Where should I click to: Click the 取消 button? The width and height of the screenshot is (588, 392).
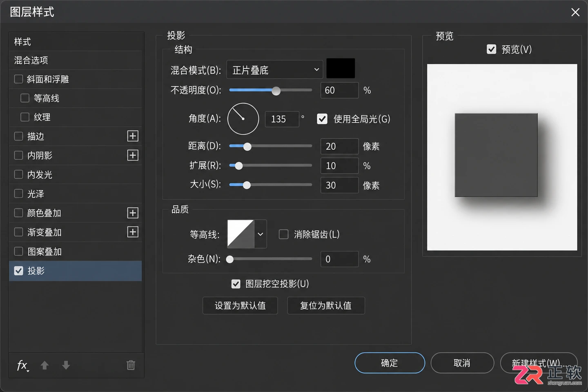coord(462,363)
